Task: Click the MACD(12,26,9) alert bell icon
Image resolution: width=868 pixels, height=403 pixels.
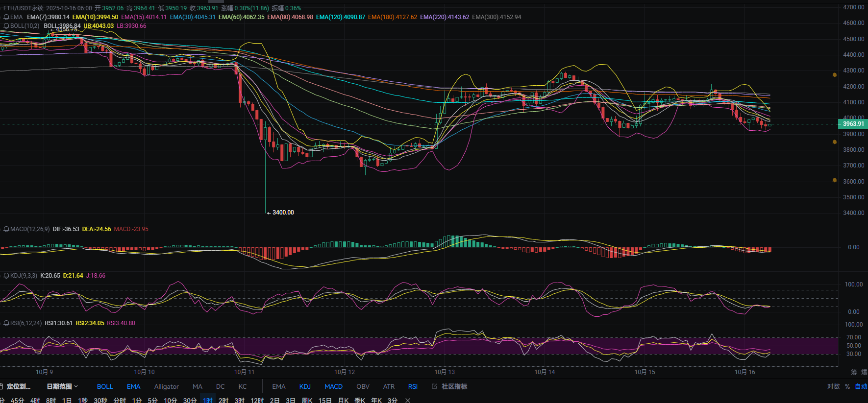Action: (x=6, y=229)
